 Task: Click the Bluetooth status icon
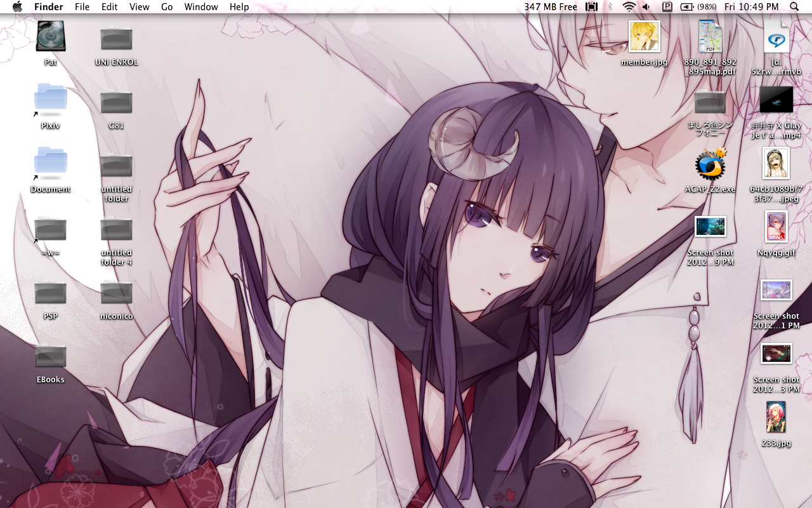click(610, 6)
